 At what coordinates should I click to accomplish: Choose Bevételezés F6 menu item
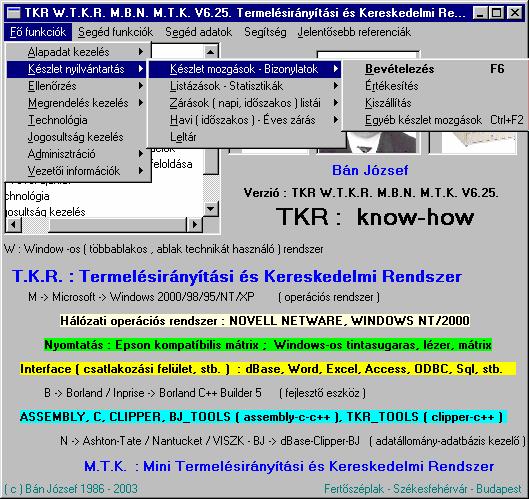[435, 69]
